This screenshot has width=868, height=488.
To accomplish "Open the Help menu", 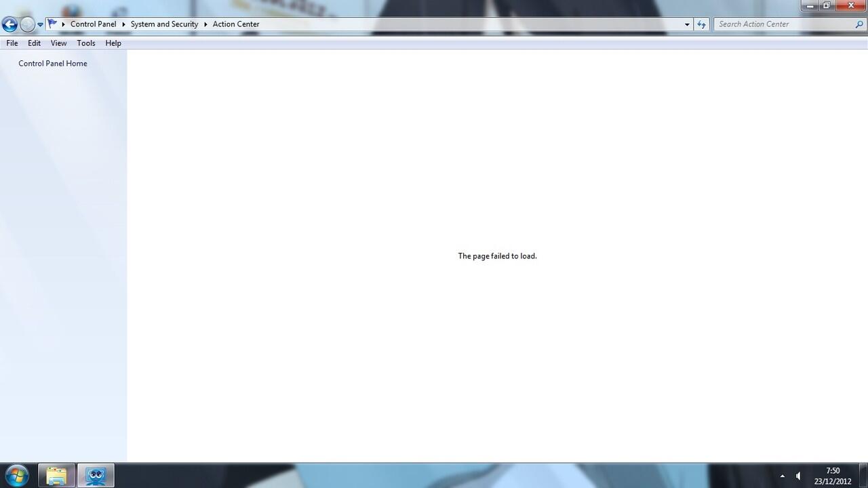I will pyautogui.click(x=113, y=43).
